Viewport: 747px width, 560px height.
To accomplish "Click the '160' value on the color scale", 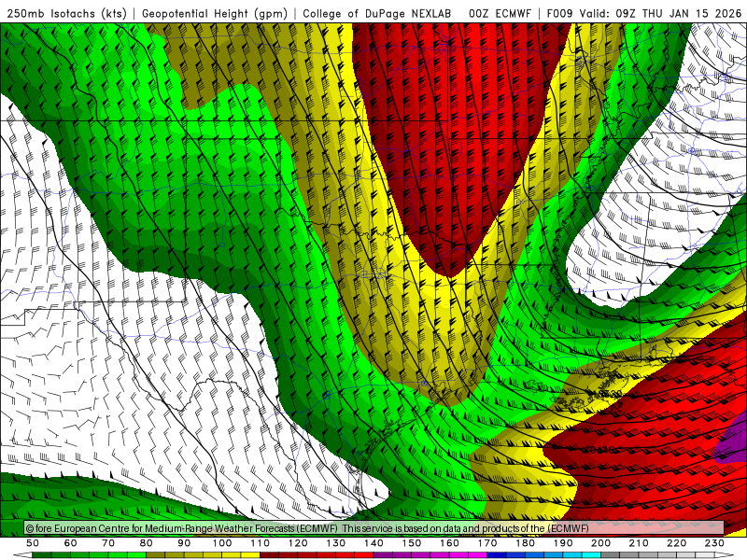I will (450, 543).
